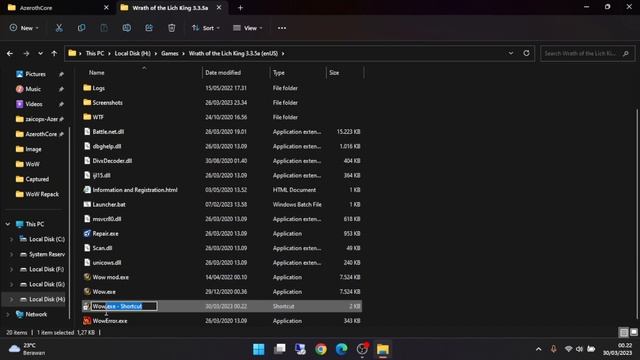Open Google Chrome from taskbar
The width and height of the screenshot is (640, 360).
click(x=321, y=349)
